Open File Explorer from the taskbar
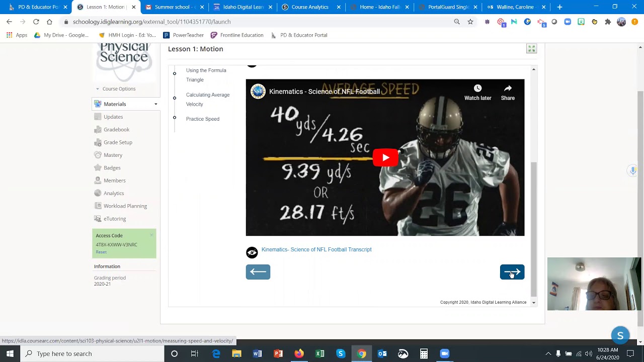This screenshot has width=644, height=362. pos(236,353)
